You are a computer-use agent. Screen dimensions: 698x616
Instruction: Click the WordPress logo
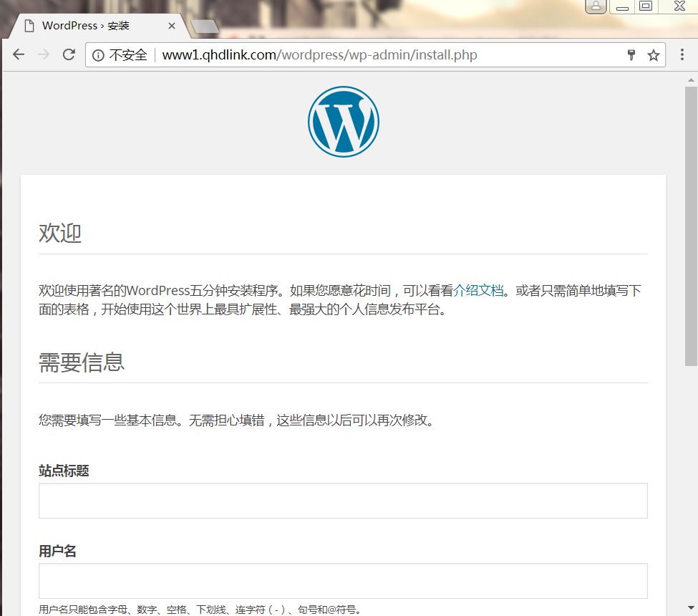tap(344, 122)
